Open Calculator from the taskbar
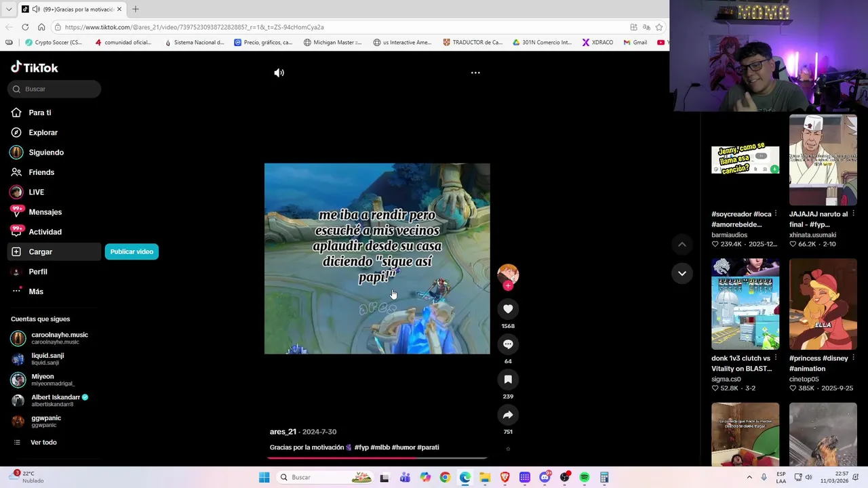The height and width of the screenshot is (488, 868). 604,477
